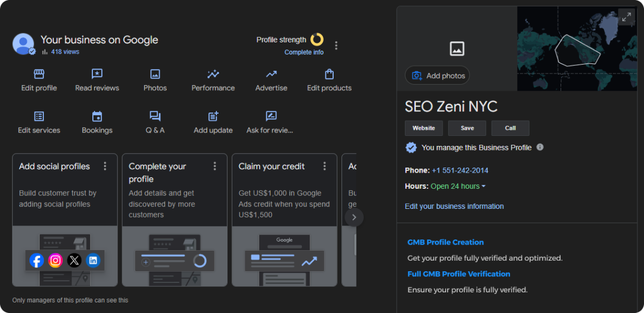Click the Website button
This screenshot has height=313, width=644.
(424, 128)
